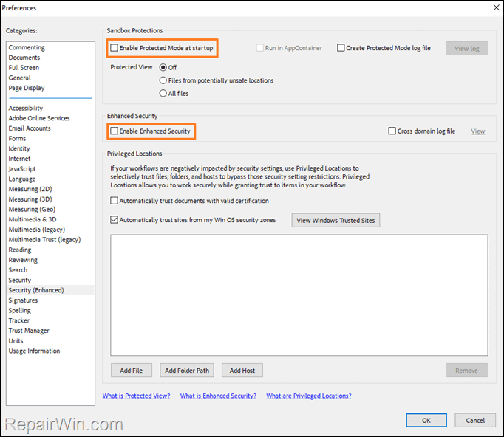This screenshot has width=504, height=437.
Task: Confirm preferences with OK button
Action: click(426, 420)
